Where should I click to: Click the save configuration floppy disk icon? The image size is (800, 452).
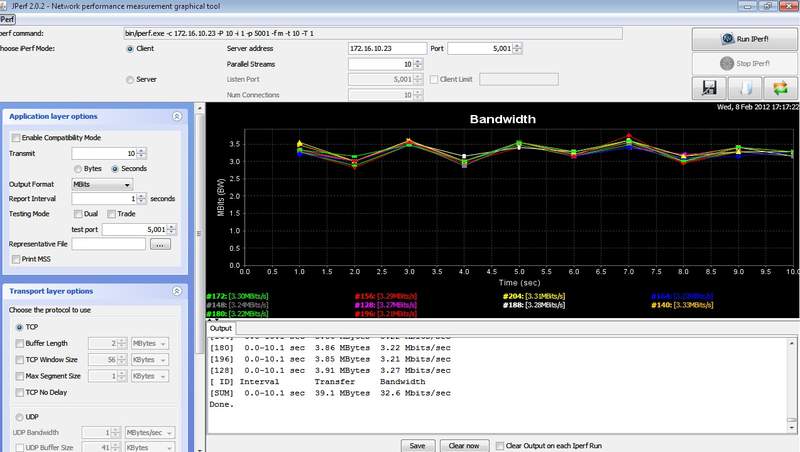pyautogui.click(x=708, y=88)
